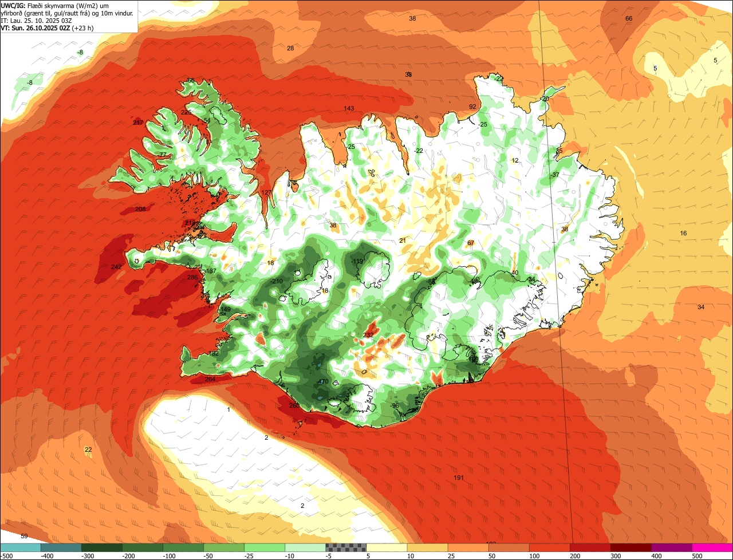This screenshot has width=733, height=560.
Task: Click the '242' value west of the peninsula
Action: [116, 267]
